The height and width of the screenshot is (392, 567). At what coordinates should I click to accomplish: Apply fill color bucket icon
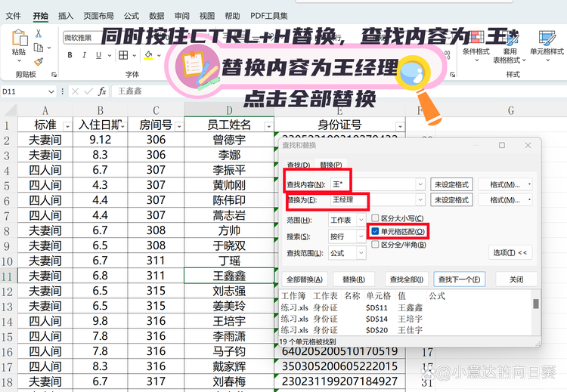point(148,55)
